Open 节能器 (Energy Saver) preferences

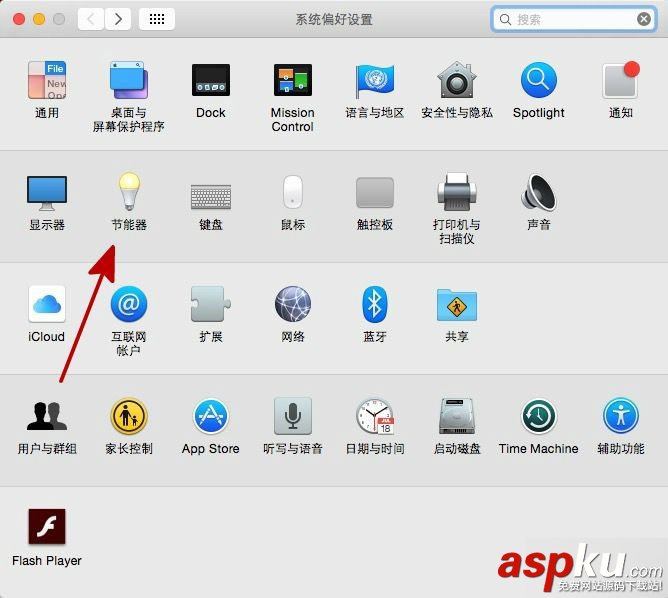tap(129, 192)
